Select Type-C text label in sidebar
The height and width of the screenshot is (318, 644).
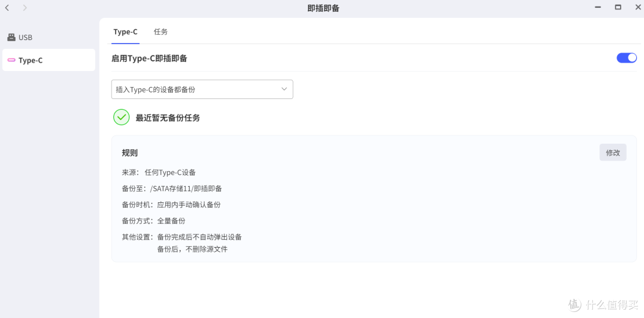click(30, 60)
